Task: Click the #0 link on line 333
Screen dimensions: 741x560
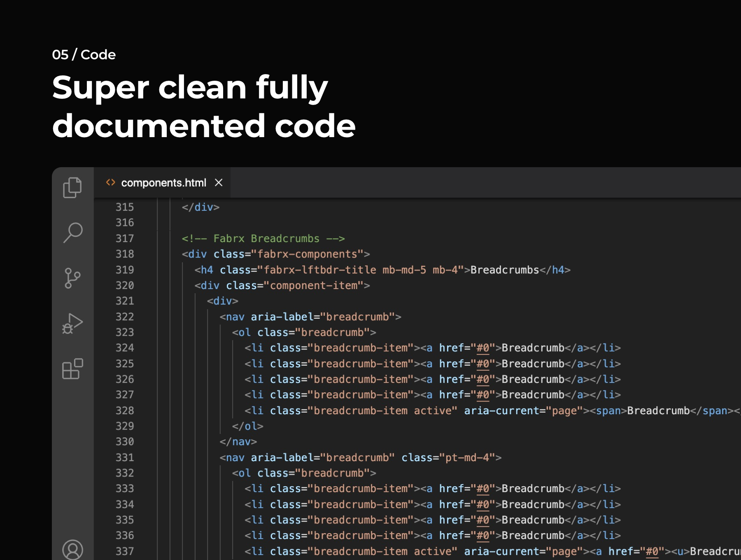Action: pyautogui.click(x=483, y=489)
